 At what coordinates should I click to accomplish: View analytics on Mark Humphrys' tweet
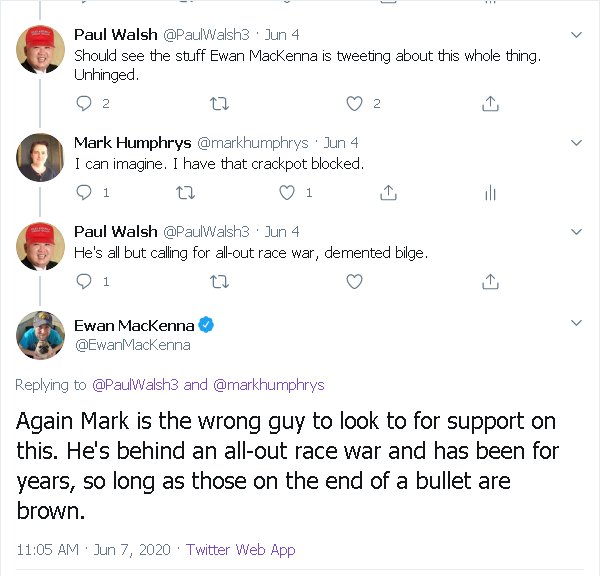click(490, 192)
